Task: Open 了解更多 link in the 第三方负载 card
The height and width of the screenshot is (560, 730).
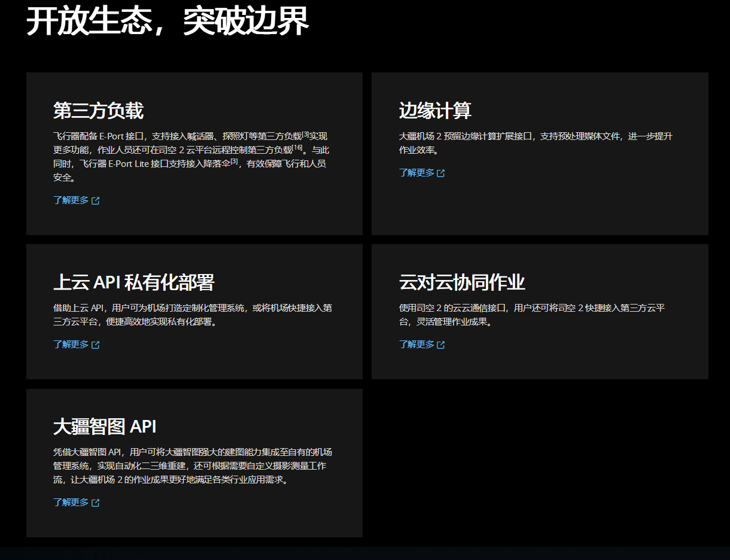Action: (x=71, y=200)
